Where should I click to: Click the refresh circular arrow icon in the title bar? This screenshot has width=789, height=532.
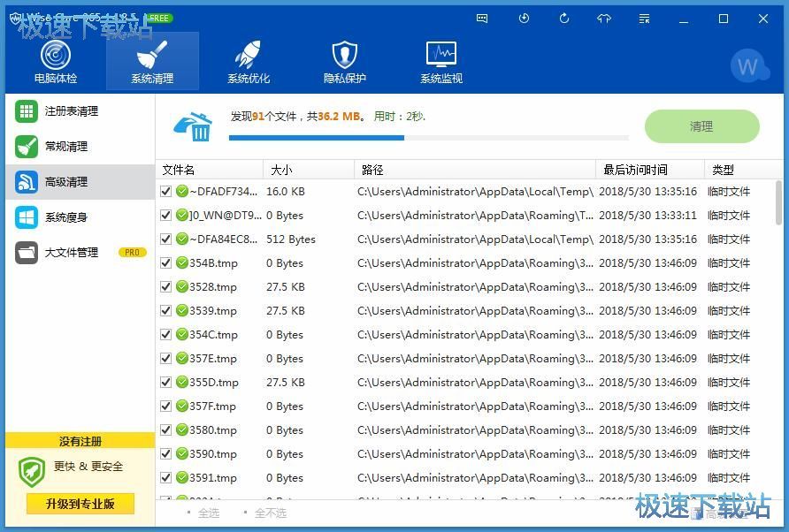click(x=564, y=19)
